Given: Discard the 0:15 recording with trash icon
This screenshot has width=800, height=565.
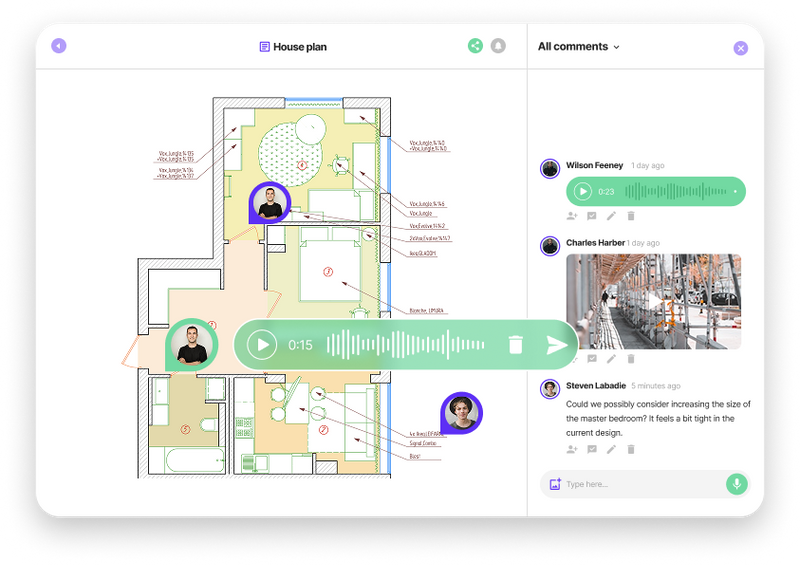Looking at the screenshot, I should [516, 345].
